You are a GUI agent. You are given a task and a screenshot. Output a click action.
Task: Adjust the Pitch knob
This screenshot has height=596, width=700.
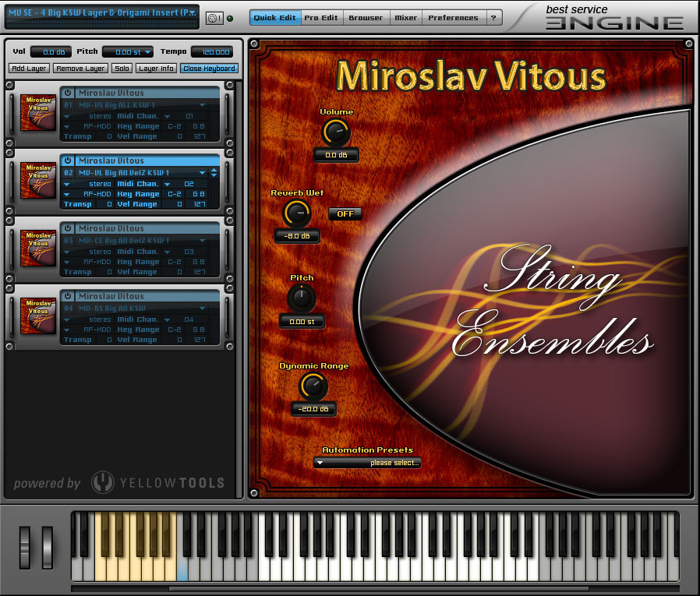(x=302, y=298)
